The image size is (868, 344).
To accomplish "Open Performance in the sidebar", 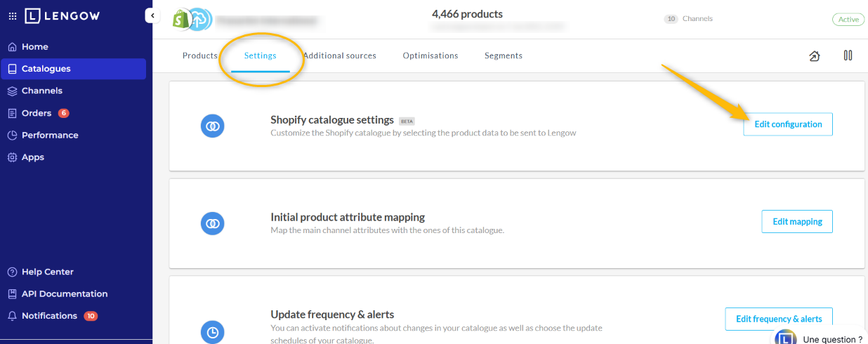I will tap(49, 135).
